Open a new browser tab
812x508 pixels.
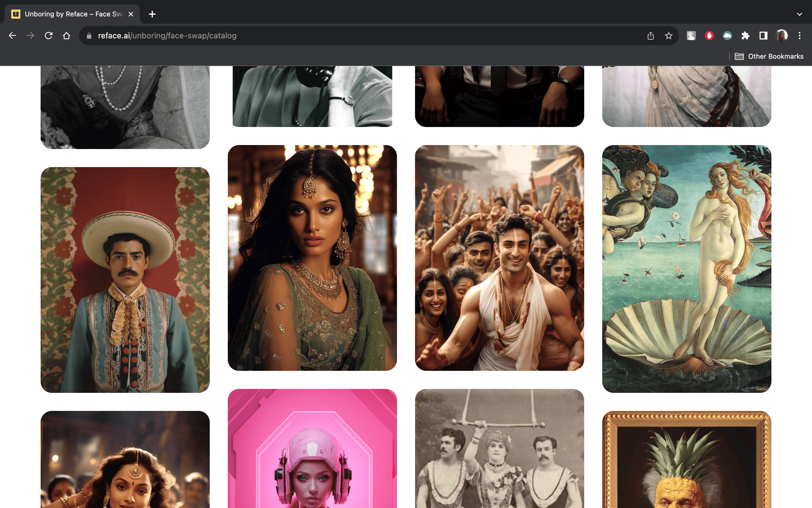click(x=152, y=14)
